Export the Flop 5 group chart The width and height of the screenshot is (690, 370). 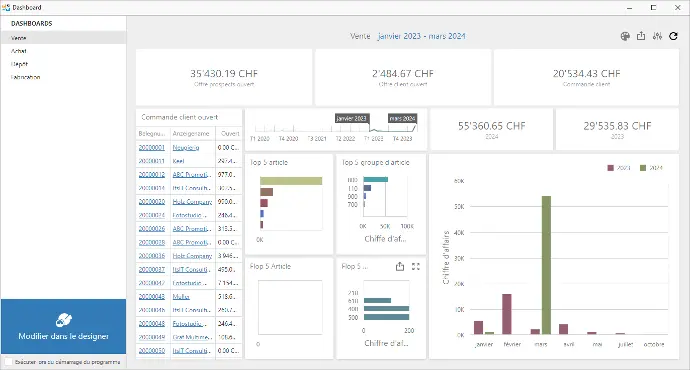click(x=400, y=266)
